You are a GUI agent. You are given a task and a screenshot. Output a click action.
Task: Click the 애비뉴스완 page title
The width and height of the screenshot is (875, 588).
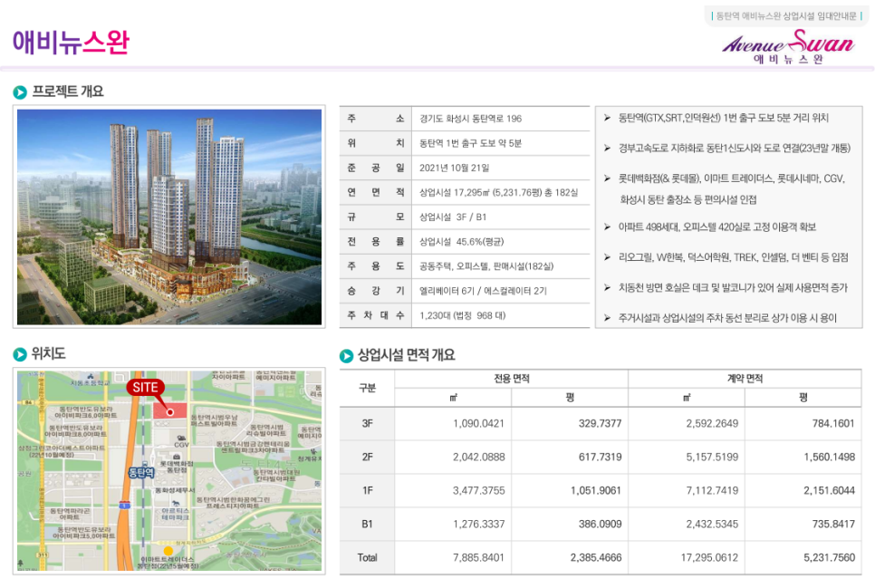point(71,43)
